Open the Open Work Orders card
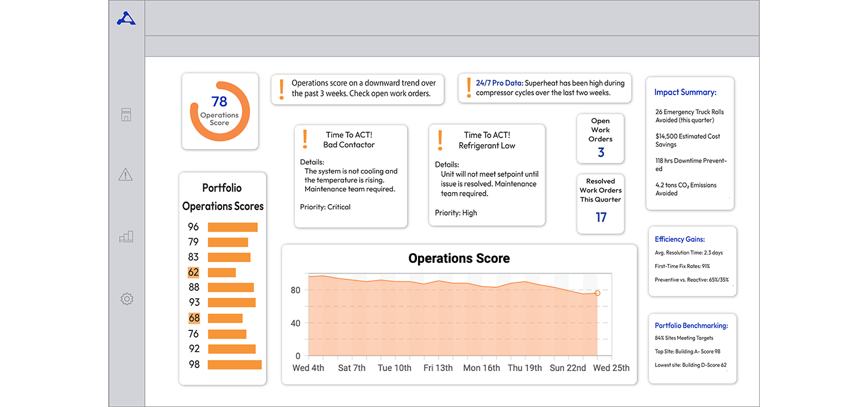 [600, 138]
